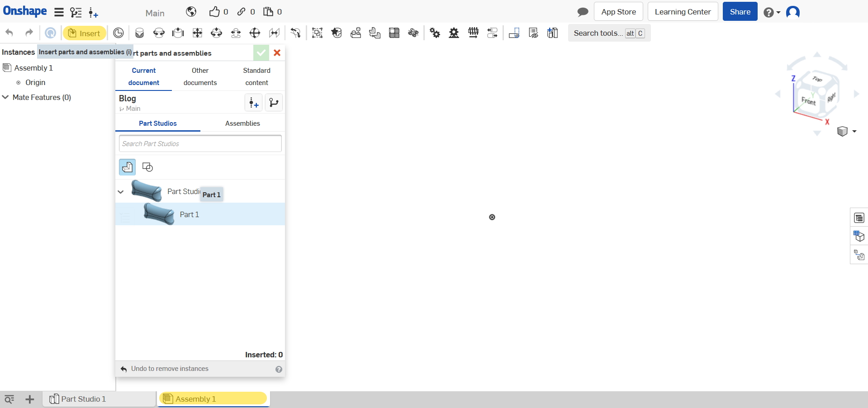Switch to Other documents tab

pos(200,76)
